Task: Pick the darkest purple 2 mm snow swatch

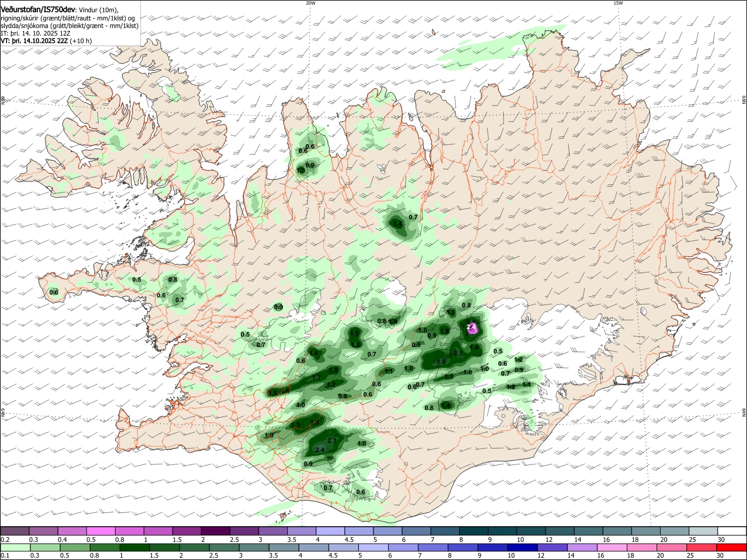Action: 215,531
